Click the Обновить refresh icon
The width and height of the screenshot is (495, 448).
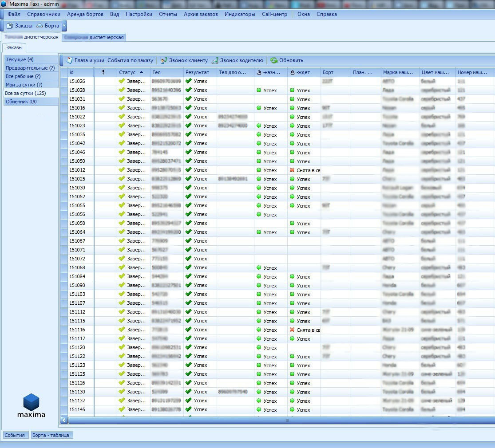(274, 60)
